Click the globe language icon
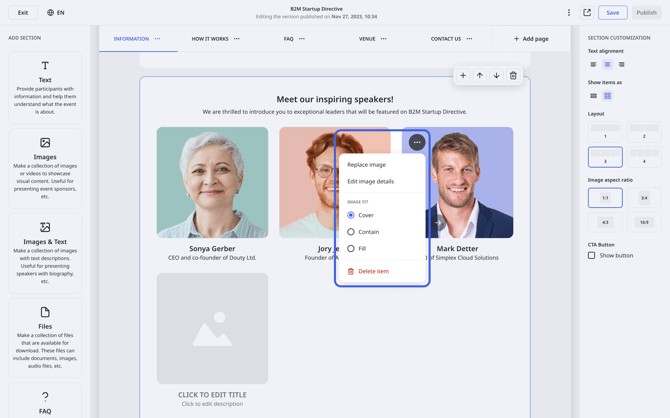This screenshot has width=670, height=418. click(50, 12)
